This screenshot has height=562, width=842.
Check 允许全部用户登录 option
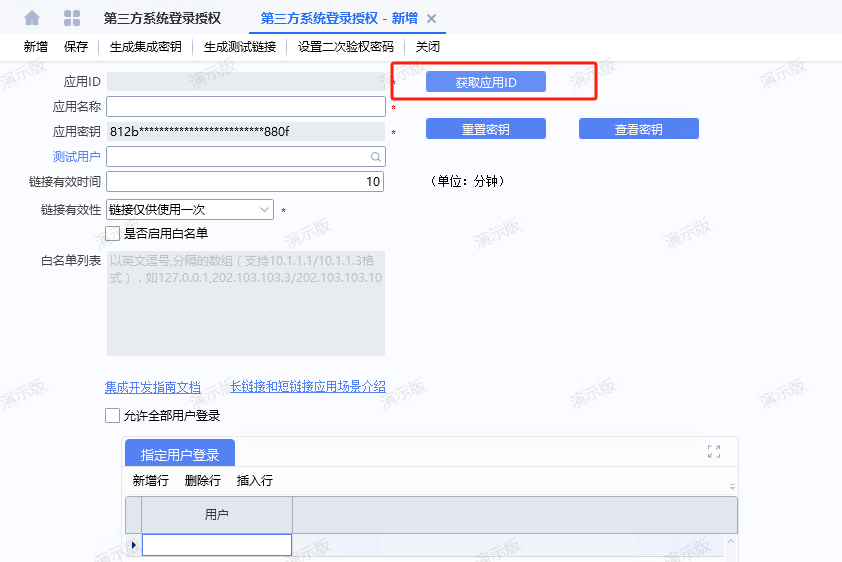pos(112,415)
